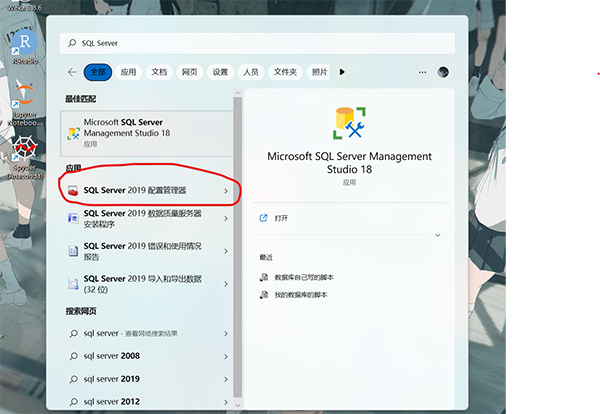This screenshot has width=600, height=414.
Task: Click the scroll up arrow of results list
Action: pyautogui.click(x=238, y=93)
